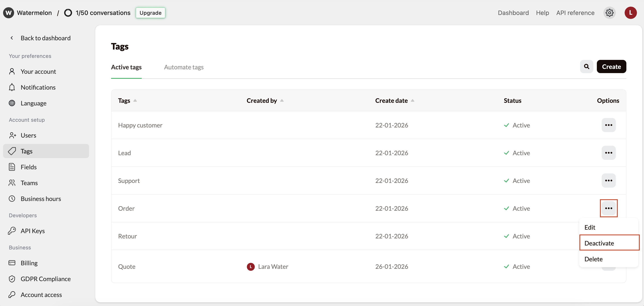Choose Deactivate from the Order options menu
This screenshot has width=644, height=306.
[x=599, y=243]
